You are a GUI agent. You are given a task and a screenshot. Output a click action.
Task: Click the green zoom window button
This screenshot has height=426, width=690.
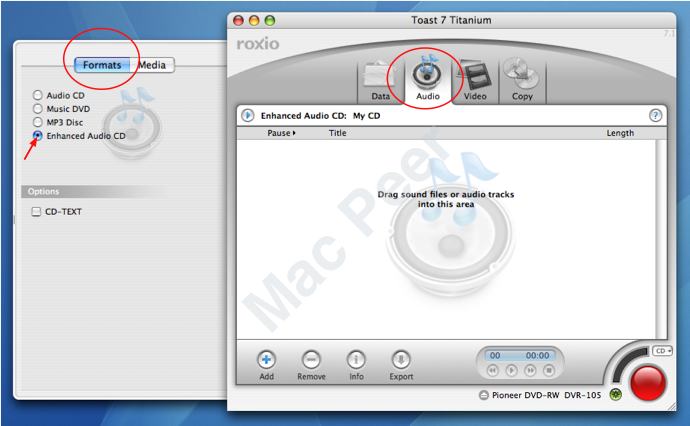coord(270,20)
